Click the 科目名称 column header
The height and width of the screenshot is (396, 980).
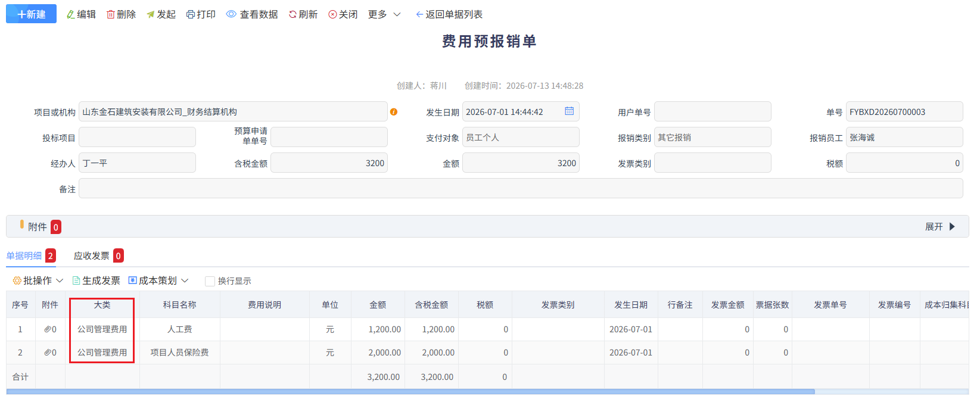tap(180, 305)
